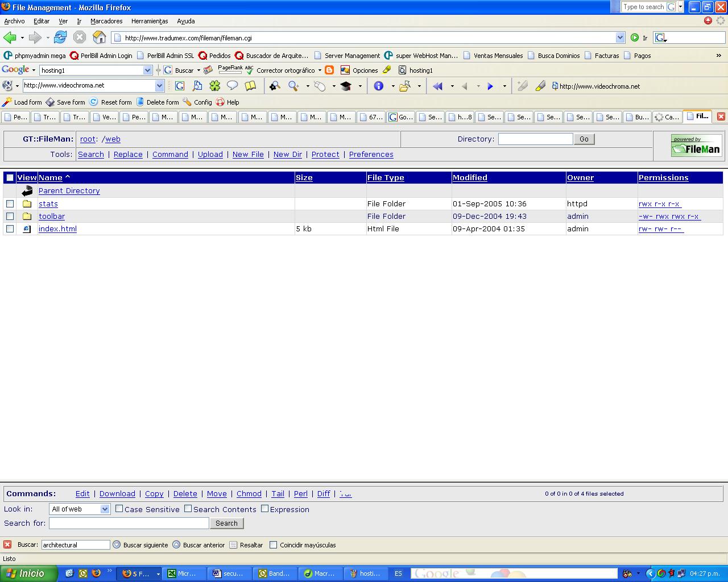Click the index.html file type icon

pos(27,229)
